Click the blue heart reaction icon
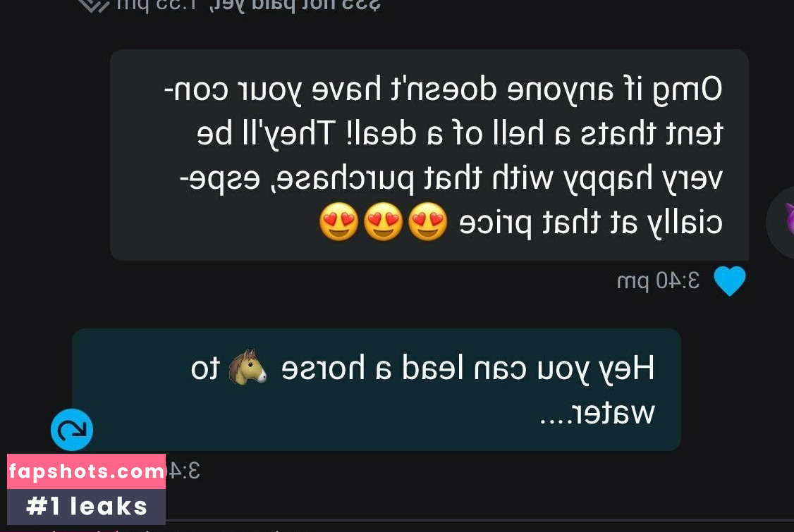The width and height of the screenshot is (794, 532). pos(730,281)
